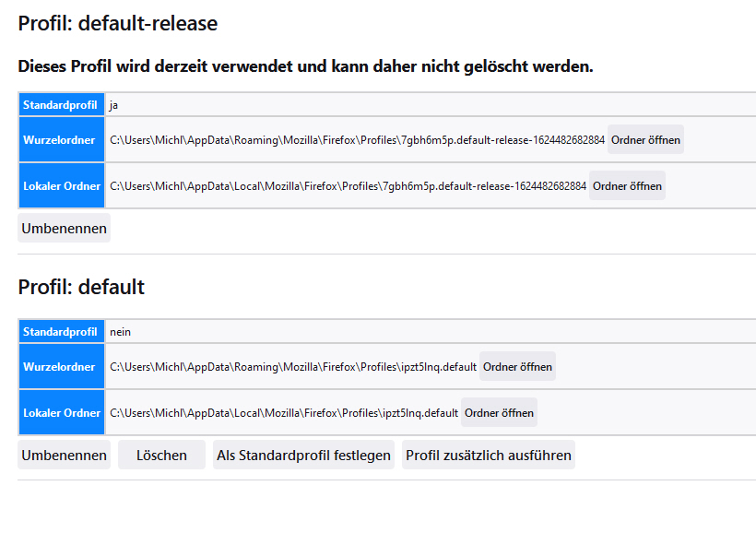Click the 'Profil: default' heading
This screenshot has height=533, width=756.
(x=81, y=287)
